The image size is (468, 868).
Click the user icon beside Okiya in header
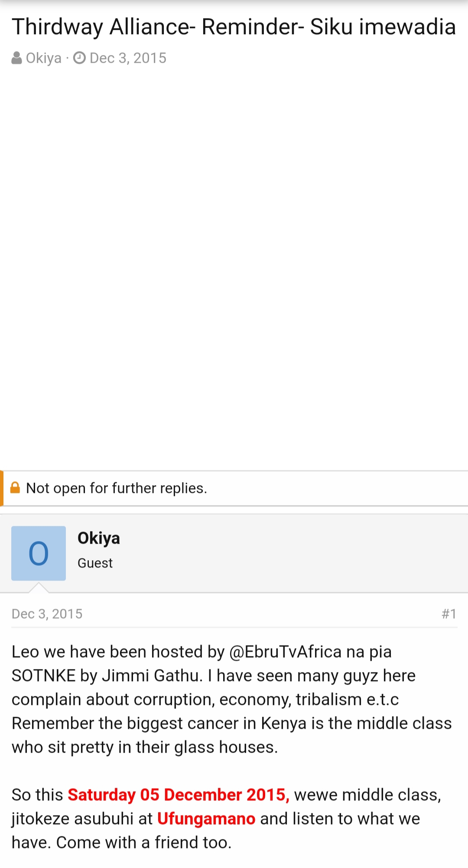click(x=17, y=58)
